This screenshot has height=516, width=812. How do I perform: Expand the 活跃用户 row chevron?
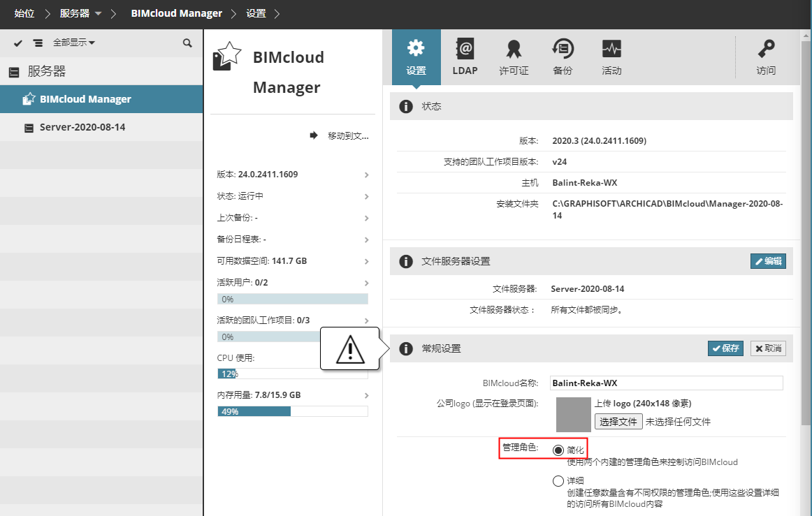tap(367, 283)
